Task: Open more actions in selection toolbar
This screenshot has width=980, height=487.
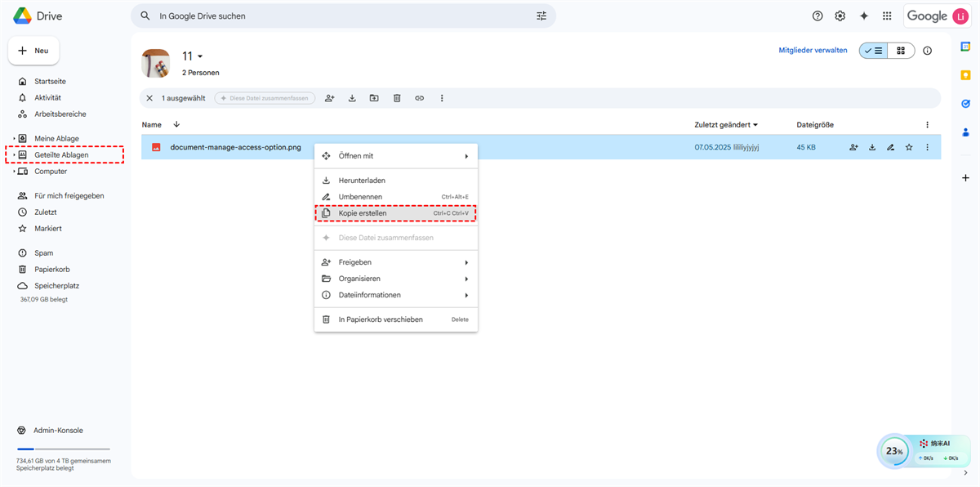Action: pos(442,98)
